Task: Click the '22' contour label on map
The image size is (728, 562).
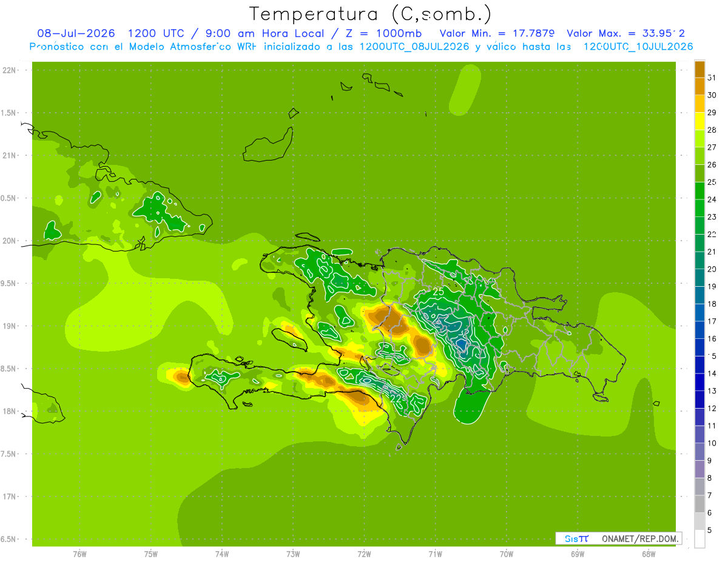Action: [397, 399]
